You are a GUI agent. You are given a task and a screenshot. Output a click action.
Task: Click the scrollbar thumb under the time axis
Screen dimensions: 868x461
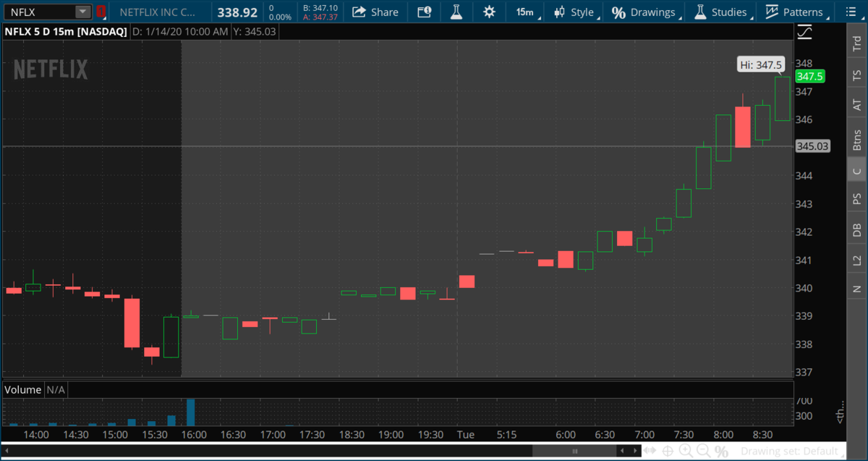coord(574,452)
